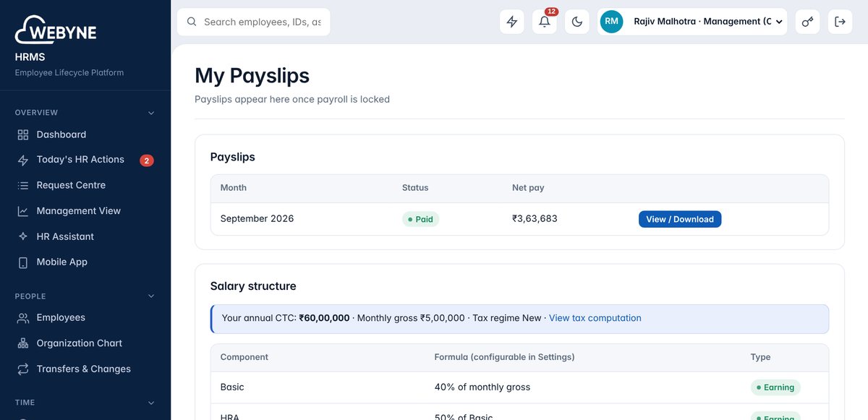Open Transfers & Changes
Screen dimensions: 868x420
point(85,369)
